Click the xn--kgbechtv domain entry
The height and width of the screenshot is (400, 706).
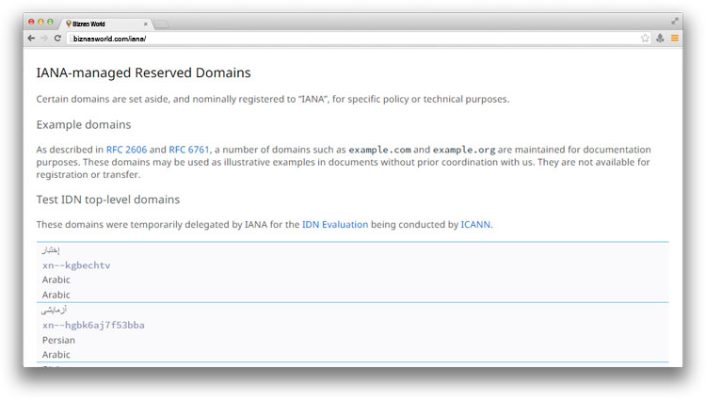tap(76, 265)
